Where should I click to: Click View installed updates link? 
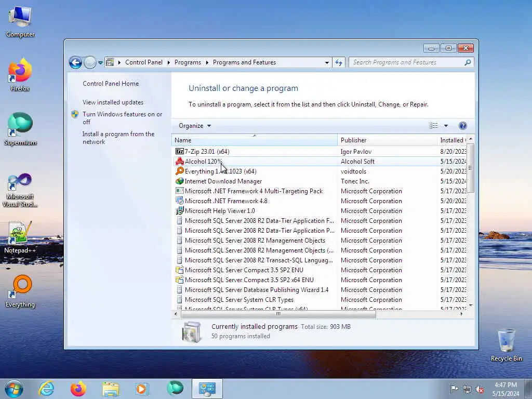113,102
